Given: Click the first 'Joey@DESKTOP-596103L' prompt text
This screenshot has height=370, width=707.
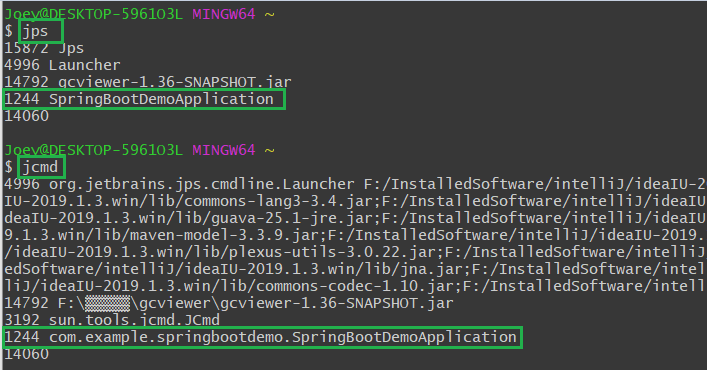Looking at the screenshot, I should coord(93,14).
